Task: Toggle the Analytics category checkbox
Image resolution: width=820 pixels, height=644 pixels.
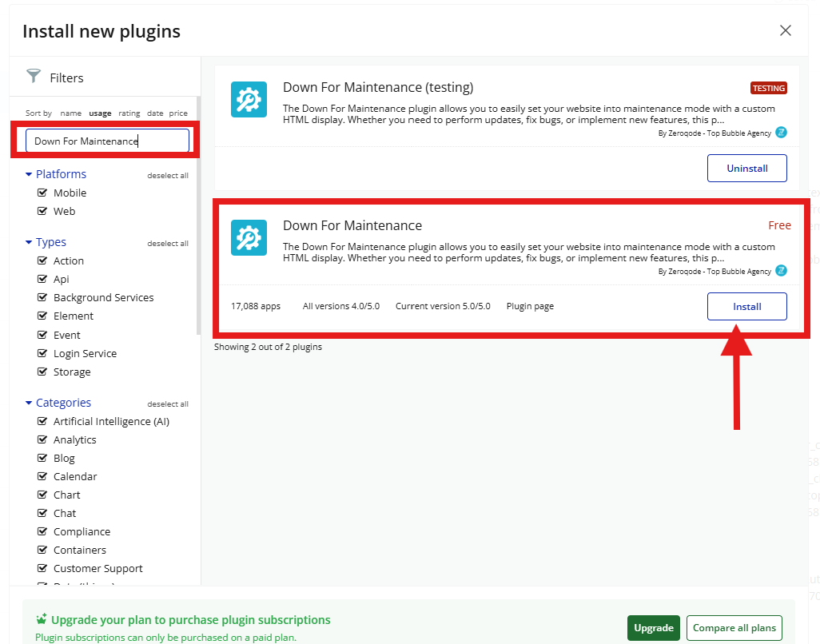Action: point(42,439)
